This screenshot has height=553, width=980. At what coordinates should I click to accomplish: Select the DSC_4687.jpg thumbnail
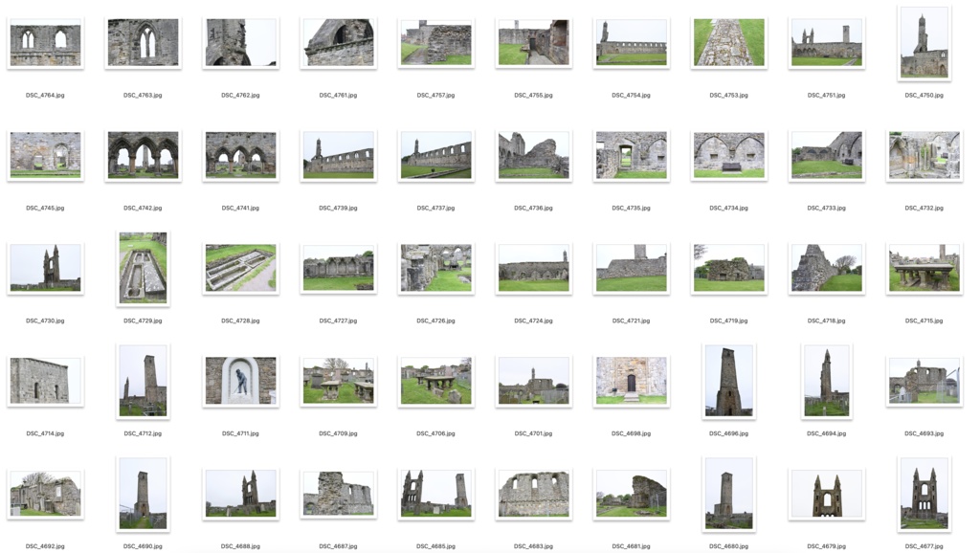[x=338, y=495]
